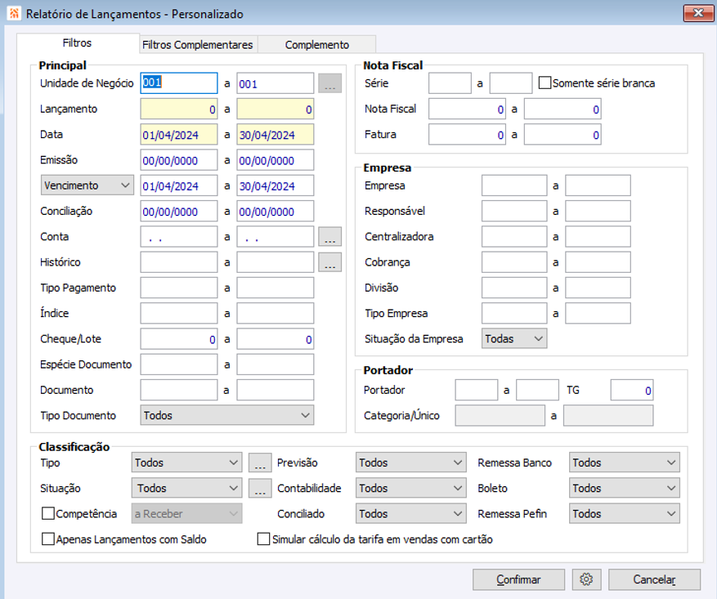Check Apenas Lançamentos com Saldo
This screenshot has height=599, width=717.
click(48, 539)
